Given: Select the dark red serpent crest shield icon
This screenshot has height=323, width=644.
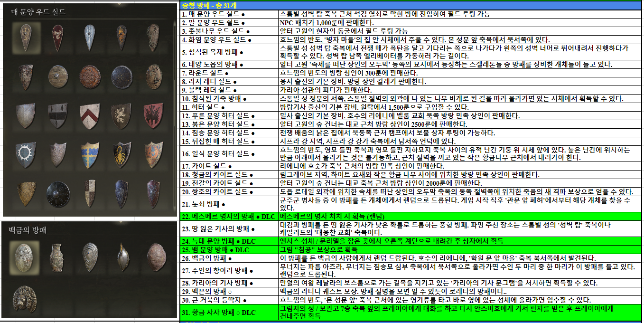Looking at the screenshot, I should [x=154, y=194].
